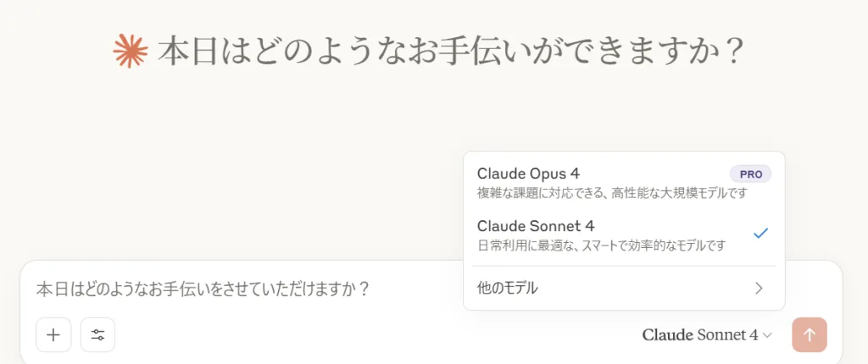Click the bold Claude word in bottom selector
This screenshot has width=868, height=364.
(668, 334)
